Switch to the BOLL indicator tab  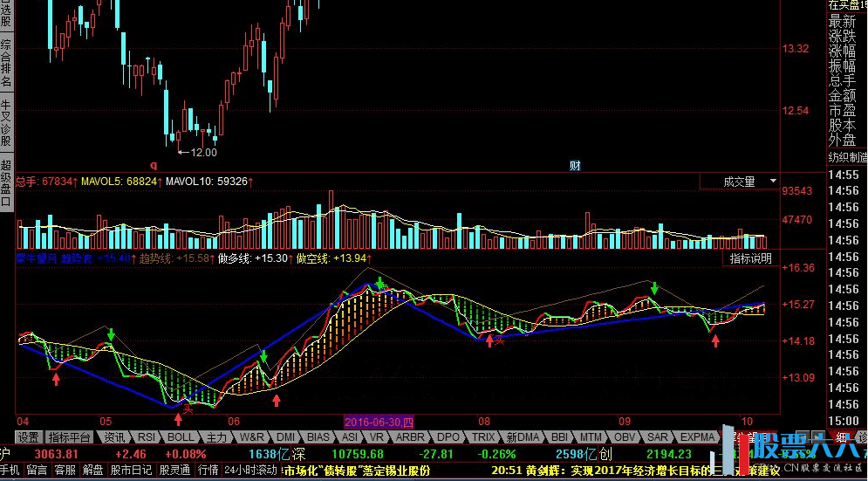click(x=181, y=436)
